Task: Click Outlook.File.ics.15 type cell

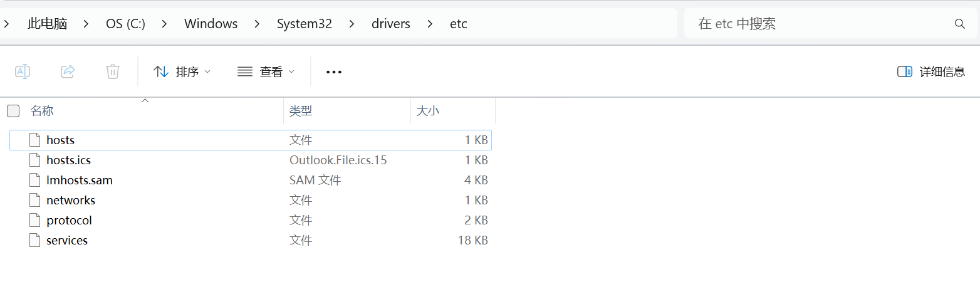Action: [338, 160]
